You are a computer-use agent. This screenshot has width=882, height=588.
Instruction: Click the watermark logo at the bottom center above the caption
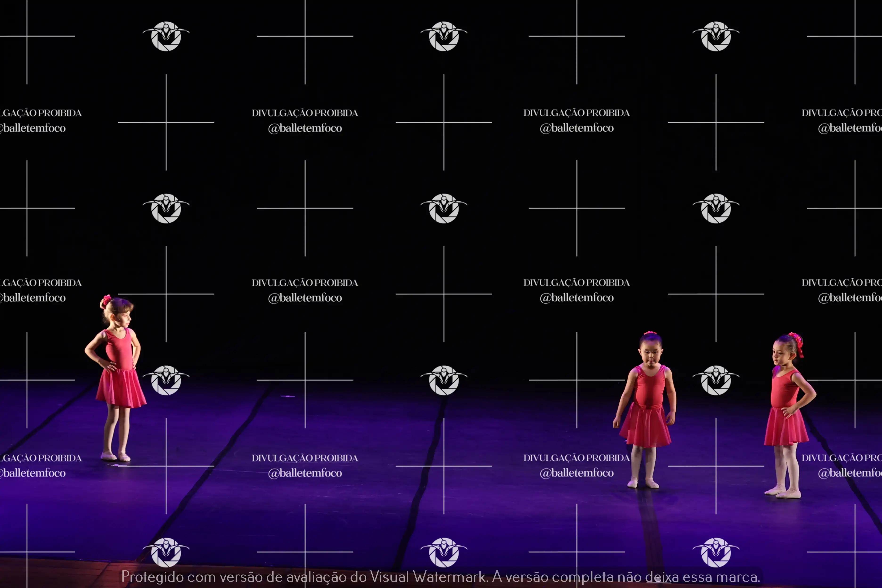click(444, 552)
